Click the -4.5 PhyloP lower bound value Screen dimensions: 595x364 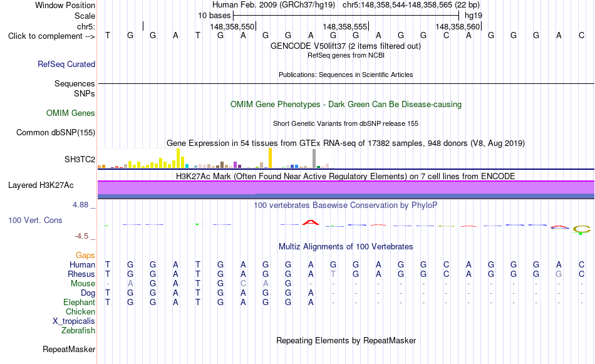coord(81,236)
